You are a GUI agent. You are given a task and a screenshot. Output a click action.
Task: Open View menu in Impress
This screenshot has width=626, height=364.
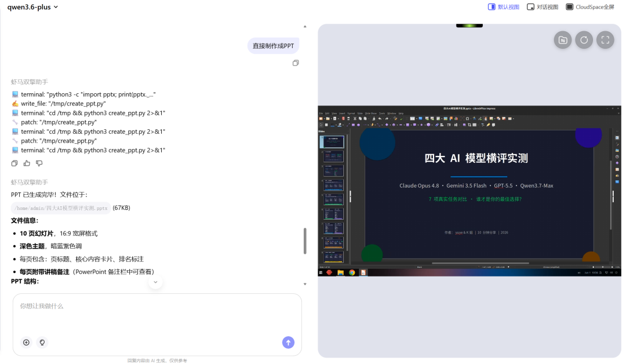pyautogui.click(x=334, y=114)
